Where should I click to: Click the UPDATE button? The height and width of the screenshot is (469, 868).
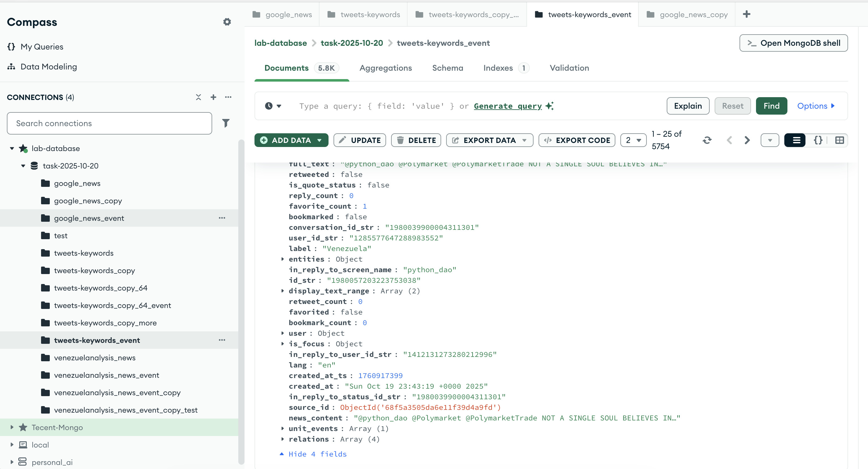[x=360, y=140]
